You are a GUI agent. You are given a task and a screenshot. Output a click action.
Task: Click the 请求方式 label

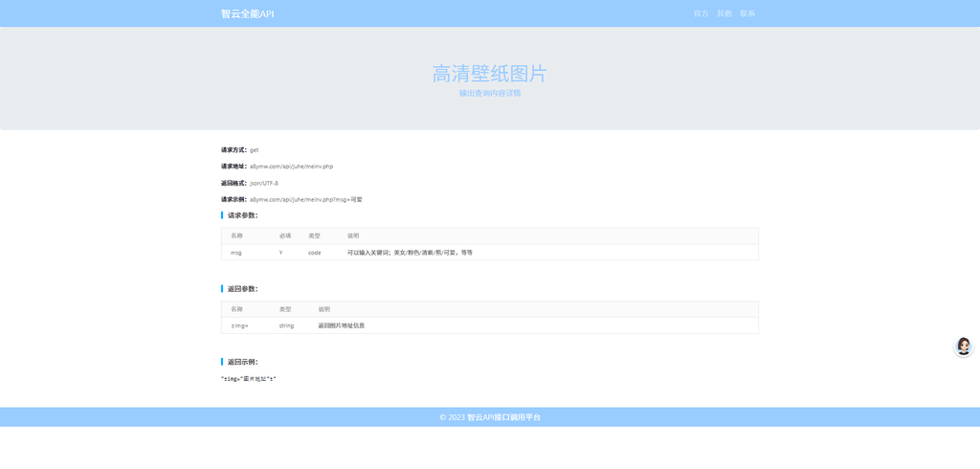[x=234, y=150]
